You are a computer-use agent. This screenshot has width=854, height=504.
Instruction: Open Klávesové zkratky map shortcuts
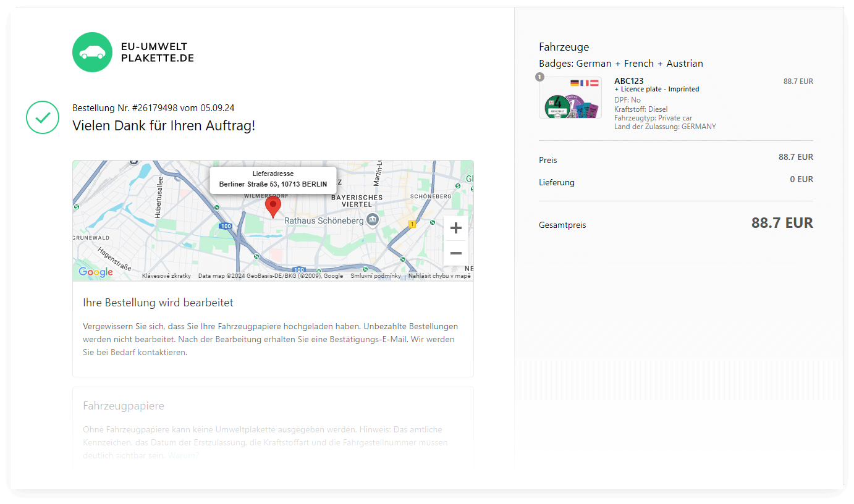(166, 276)
